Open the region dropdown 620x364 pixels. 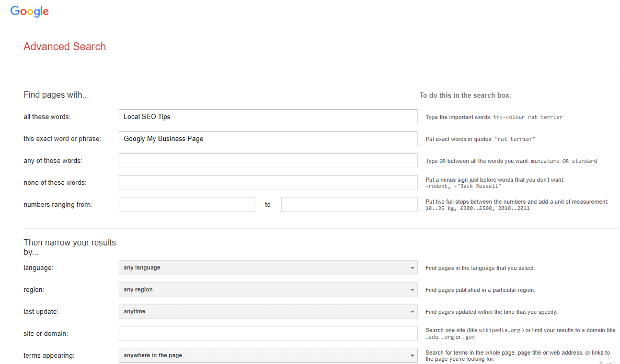coord(268,290)
